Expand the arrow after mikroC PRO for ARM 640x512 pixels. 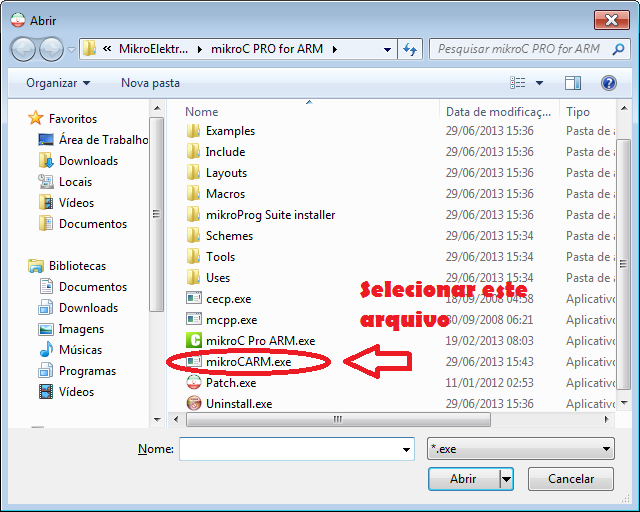[335, 49]
